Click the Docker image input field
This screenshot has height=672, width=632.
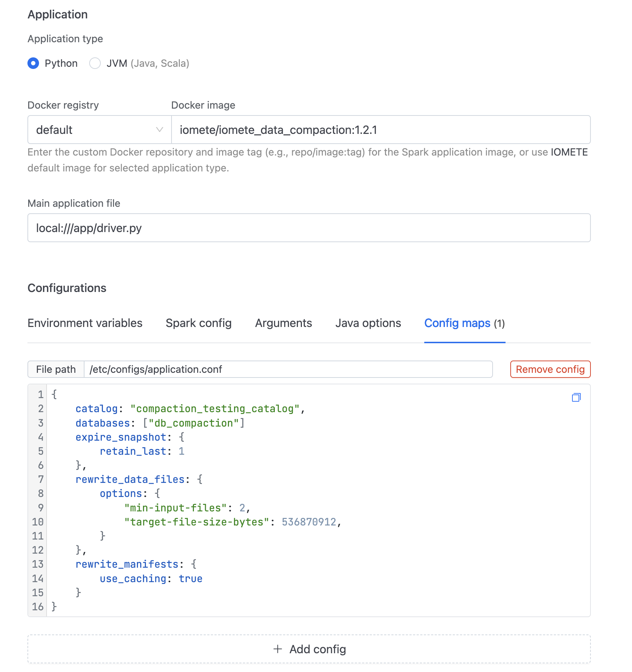pos(381,130)
